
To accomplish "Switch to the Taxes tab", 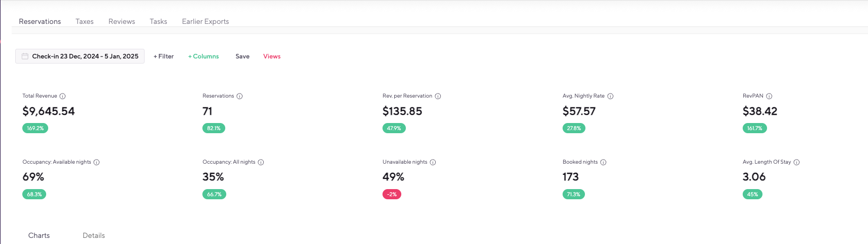I will point(85,21).
